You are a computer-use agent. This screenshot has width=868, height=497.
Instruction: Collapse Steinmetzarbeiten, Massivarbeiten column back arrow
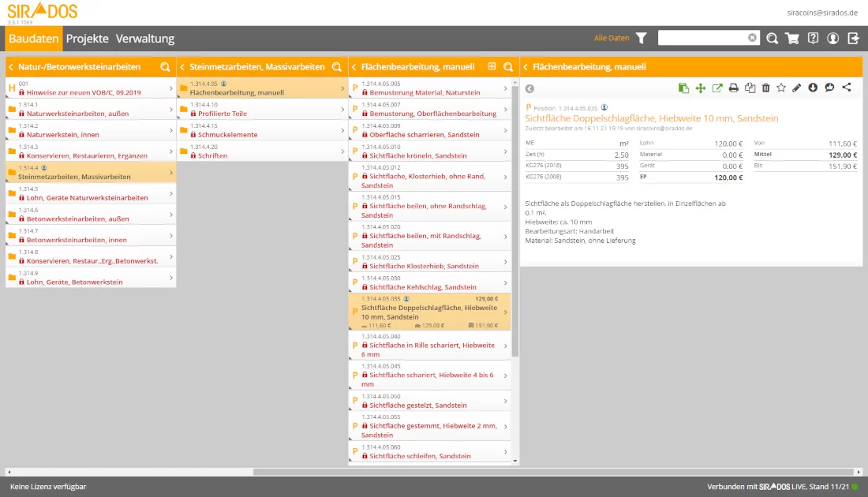182,67
